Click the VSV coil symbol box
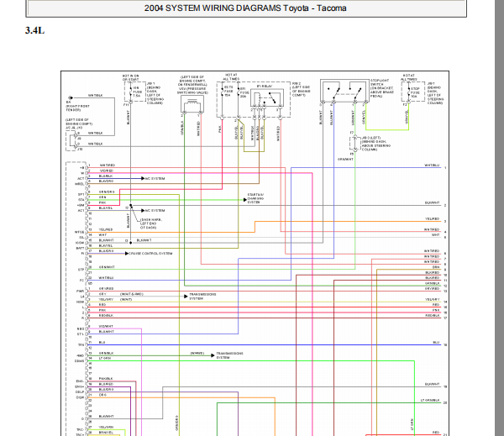The height and width of the screenshot is (436, 504). 192,103
